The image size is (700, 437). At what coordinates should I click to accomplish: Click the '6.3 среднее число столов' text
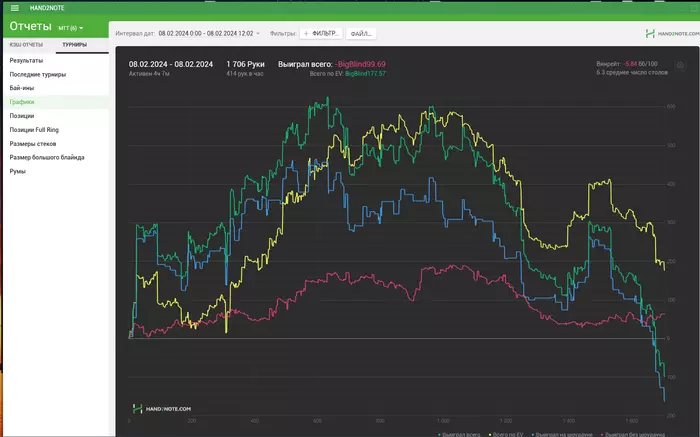[632, 72]
